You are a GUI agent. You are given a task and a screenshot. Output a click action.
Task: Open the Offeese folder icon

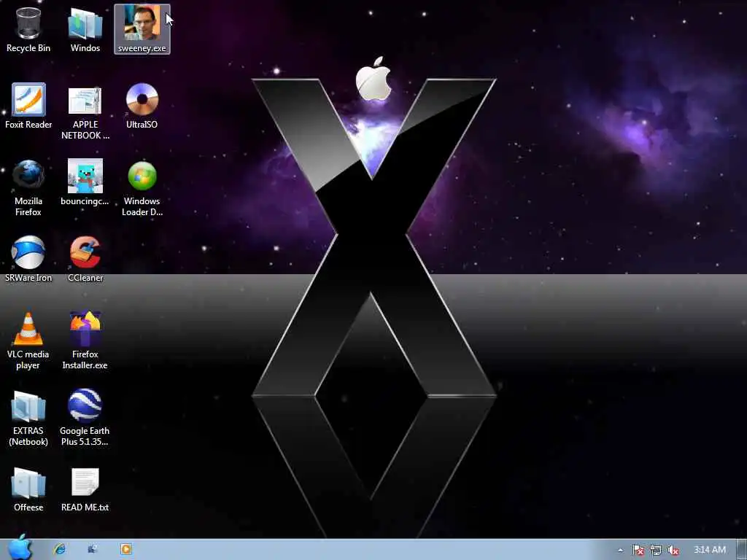tap(28, 489)
